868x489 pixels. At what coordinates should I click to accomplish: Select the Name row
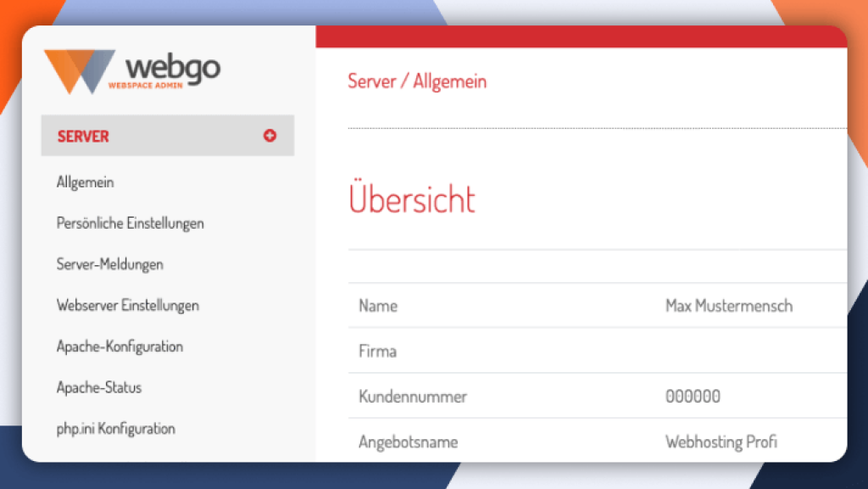click(x=379, y=305)
